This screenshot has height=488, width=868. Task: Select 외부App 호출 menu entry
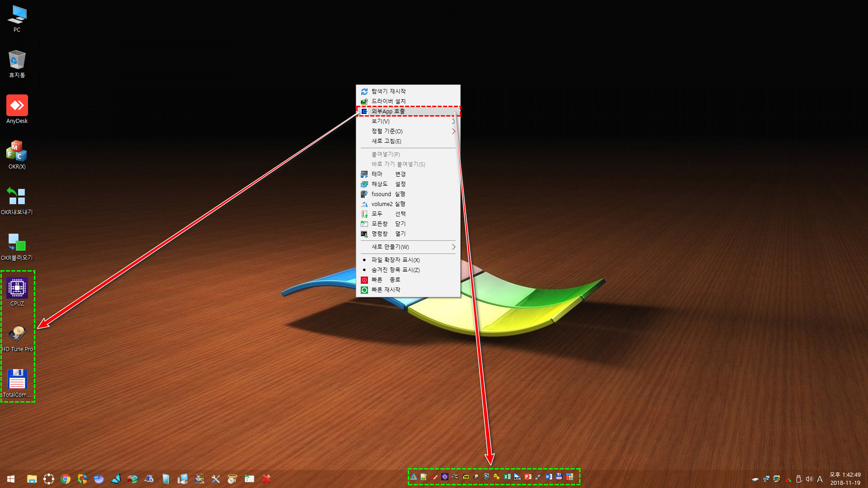pos(408,111)
